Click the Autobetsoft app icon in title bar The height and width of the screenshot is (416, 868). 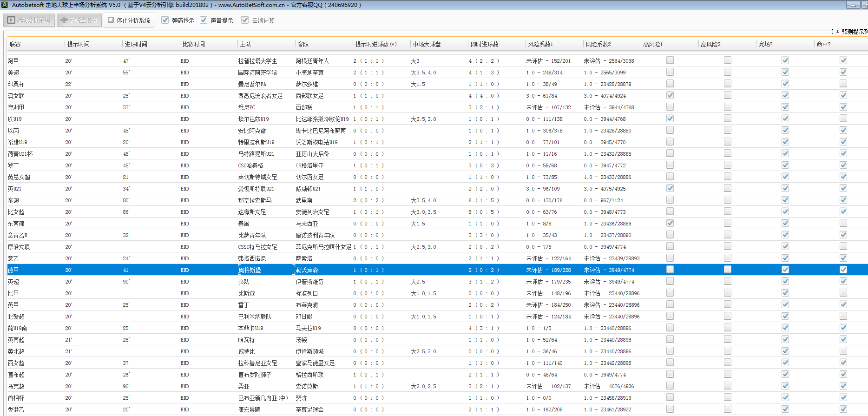[5, 5]
